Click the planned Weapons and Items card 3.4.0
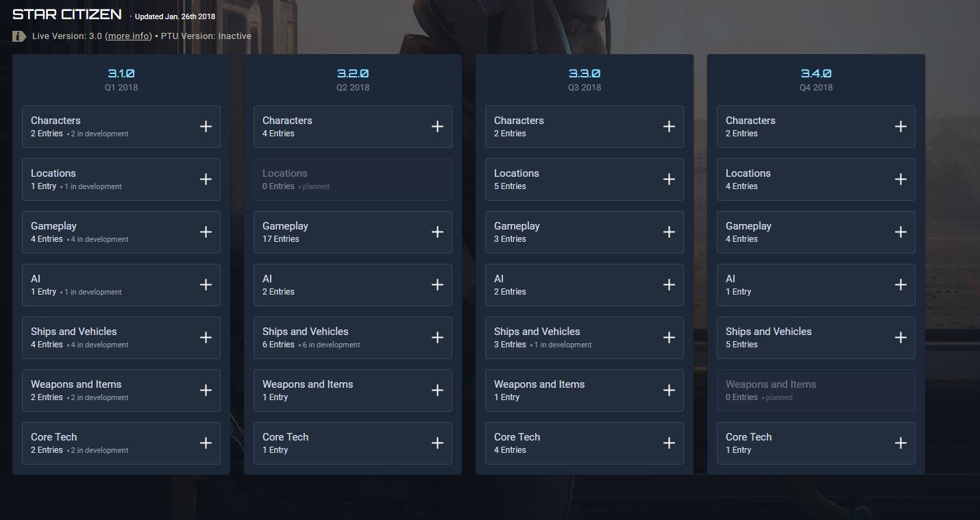The image size is (980, 520). coord(816,391)
